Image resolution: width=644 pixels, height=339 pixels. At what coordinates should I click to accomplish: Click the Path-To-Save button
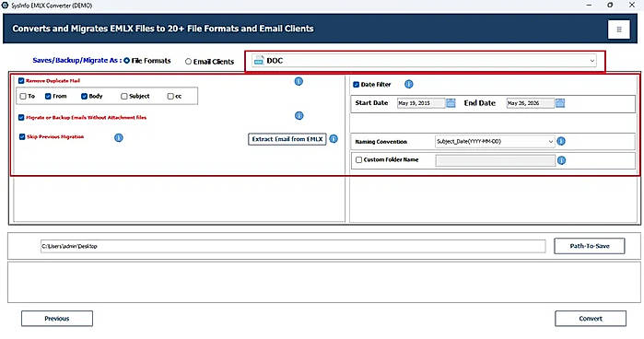point(590,246)
